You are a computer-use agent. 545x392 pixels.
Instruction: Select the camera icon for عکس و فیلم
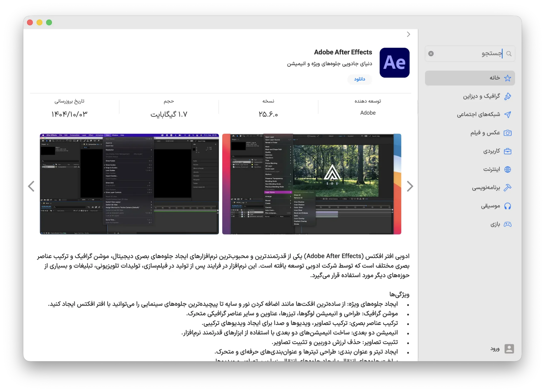(x=508, y=133)
